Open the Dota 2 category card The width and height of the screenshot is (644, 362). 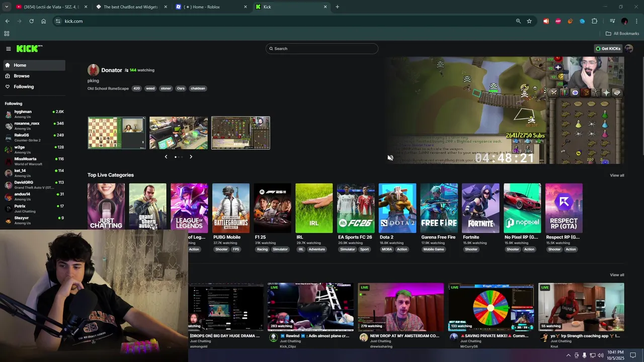[x=397, y=208]
